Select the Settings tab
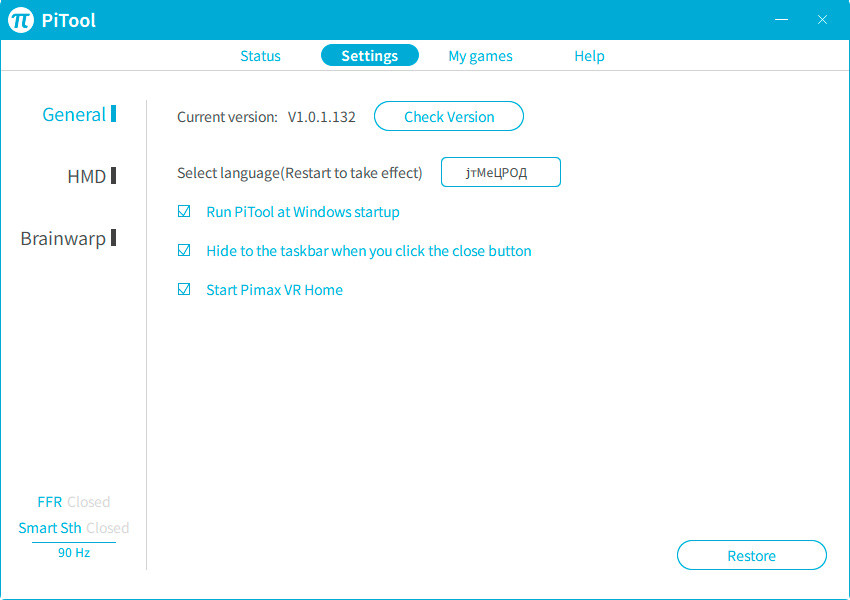This screenshot has width=850, height=600. point(370,55)
